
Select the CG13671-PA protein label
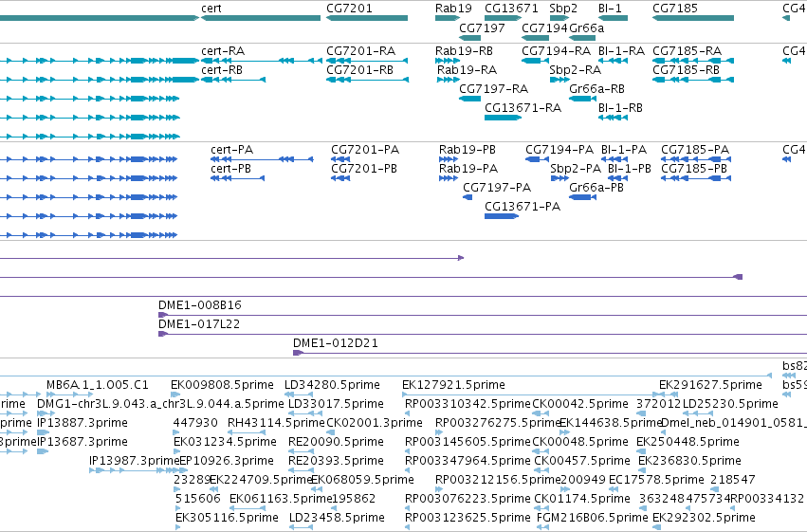523,207
